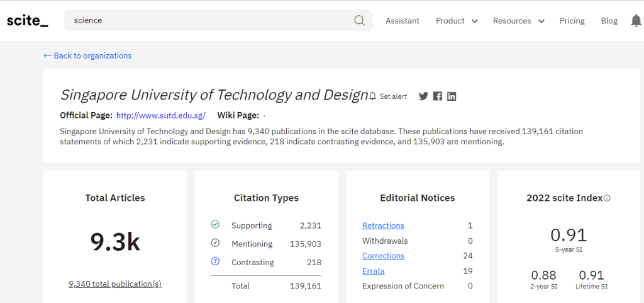Click the Mentioning dash-circle icon
The width and height of the screenshot is (644, 303).
(x=215, y=243)
